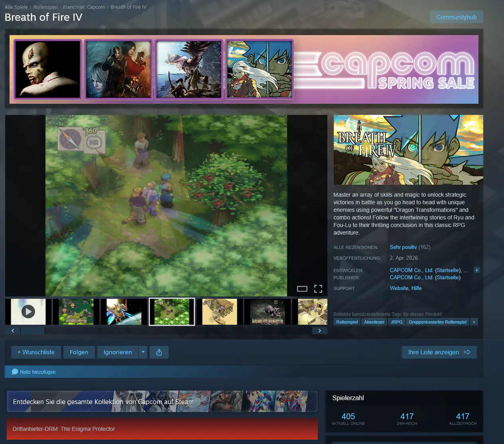
Task: Expand the developer list with the plus button
Action: click(x=476, y=270)
